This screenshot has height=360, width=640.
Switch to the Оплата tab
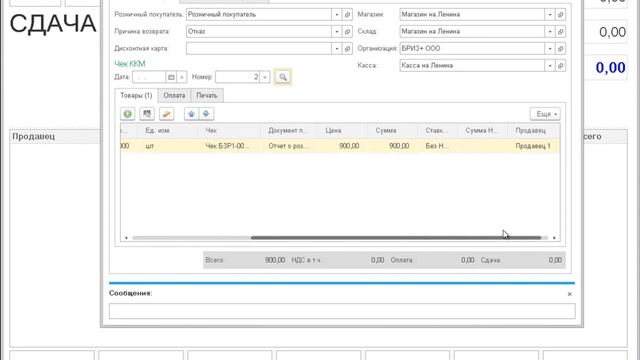(x=174, y=96)
